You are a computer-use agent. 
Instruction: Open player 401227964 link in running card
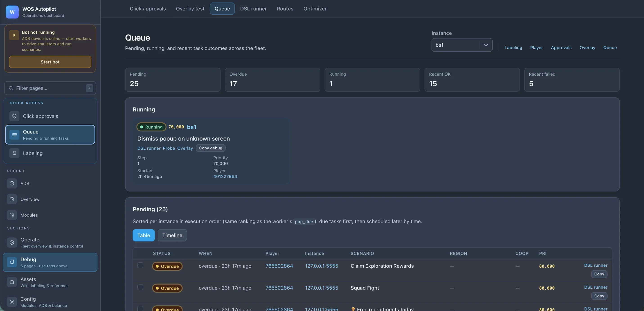point(225,176)
